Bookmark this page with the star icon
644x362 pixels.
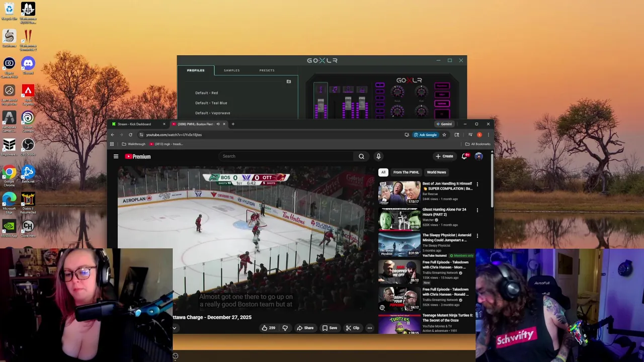[444, 135]
